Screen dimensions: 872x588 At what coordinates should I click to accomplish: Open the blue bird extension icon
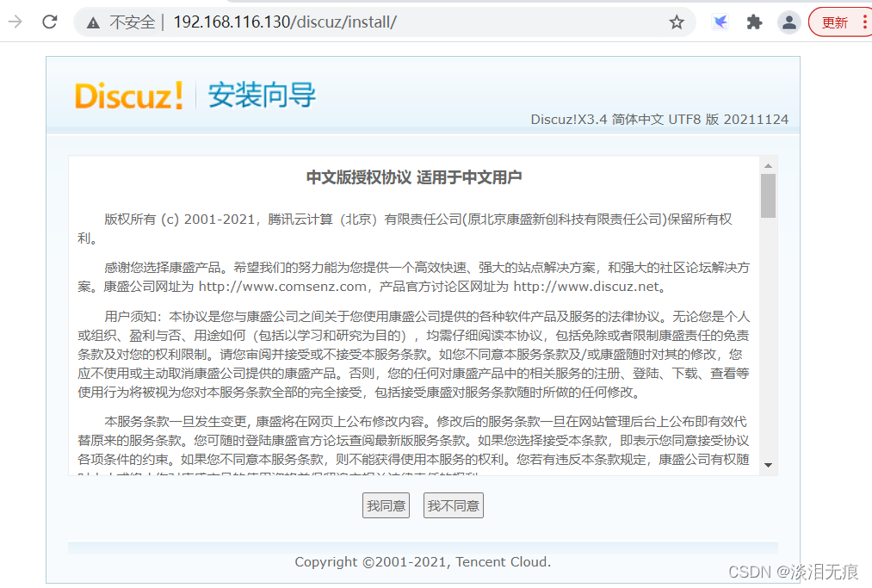click(x=720, y=22)
